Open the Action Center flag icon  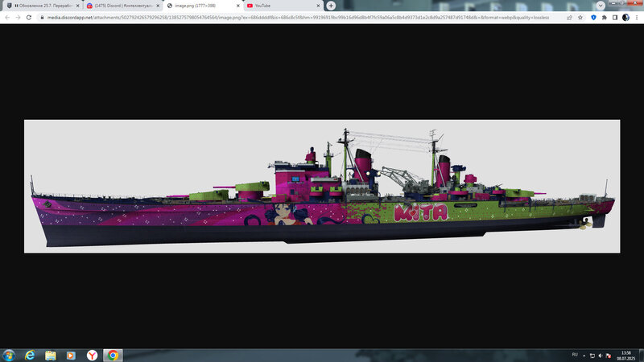click(x=609, y=356)
